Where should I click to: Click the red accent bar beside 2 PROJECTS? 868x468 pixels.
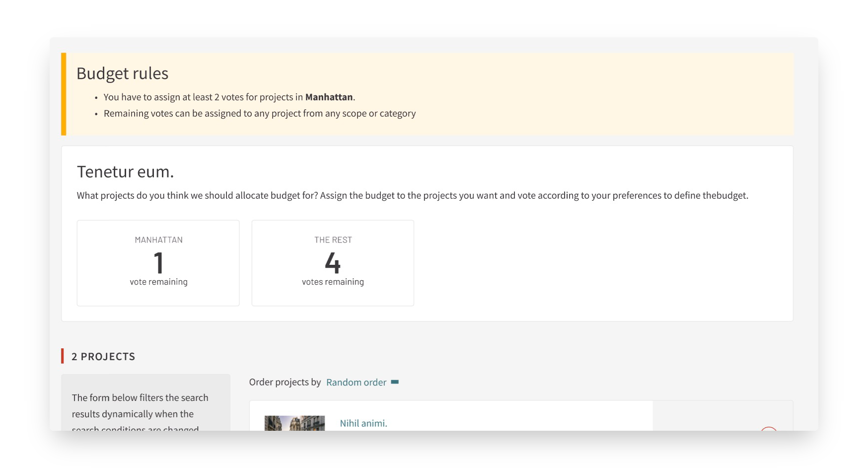click(63, 356)
